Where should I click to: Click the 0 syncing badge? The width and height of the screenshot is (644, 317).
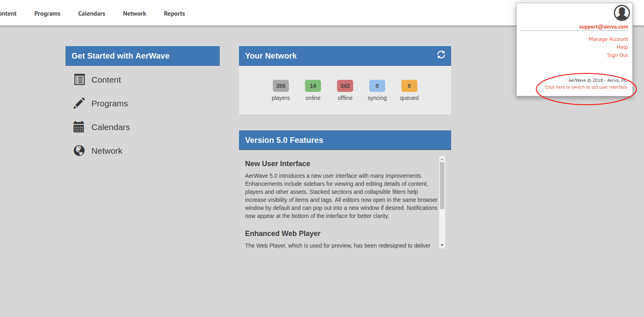(377, 86)
